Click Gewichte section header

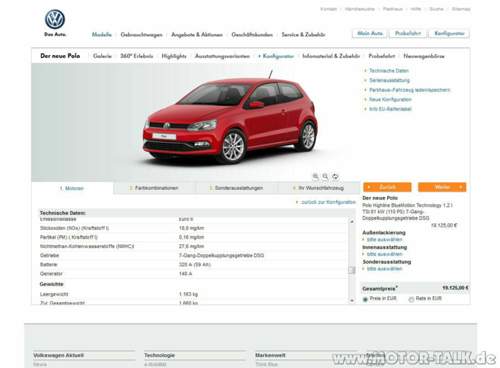(x=51, y=284)
